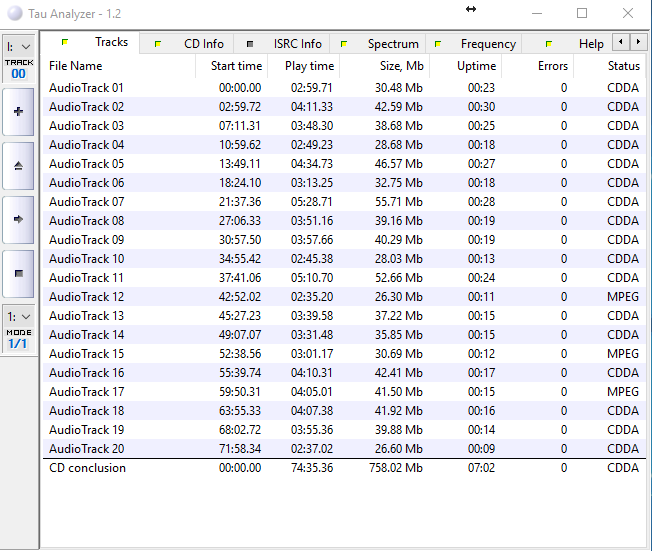This screenshot has width=652, height=551.
Task: Click the CD conclusion summary row
Action: pos(344,468)
